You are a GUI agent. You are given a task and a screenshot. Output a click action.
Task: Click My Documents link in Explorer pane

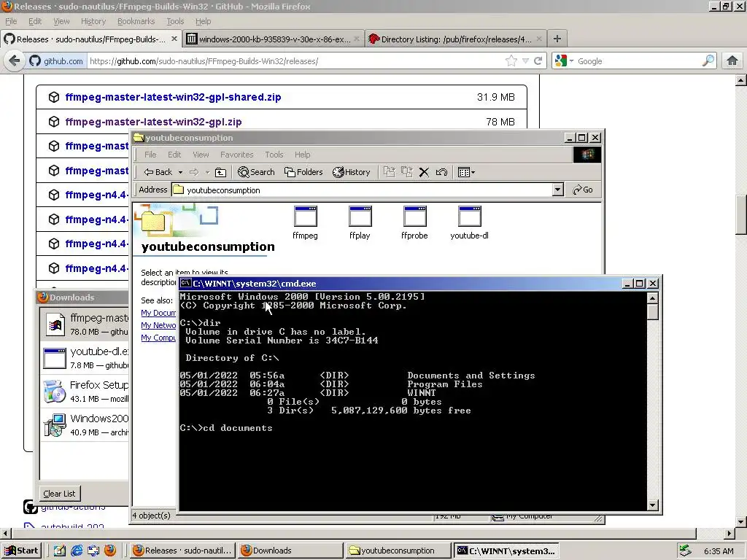click(x=158, y=313)
